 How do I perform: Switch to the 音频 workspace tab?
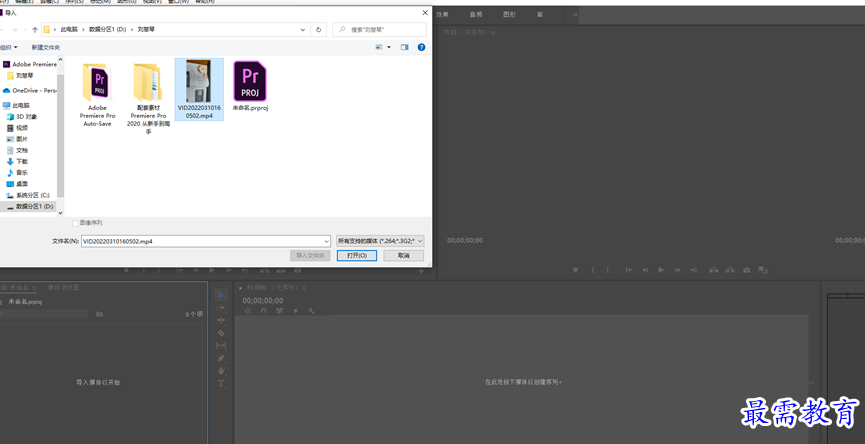[476, 14]
